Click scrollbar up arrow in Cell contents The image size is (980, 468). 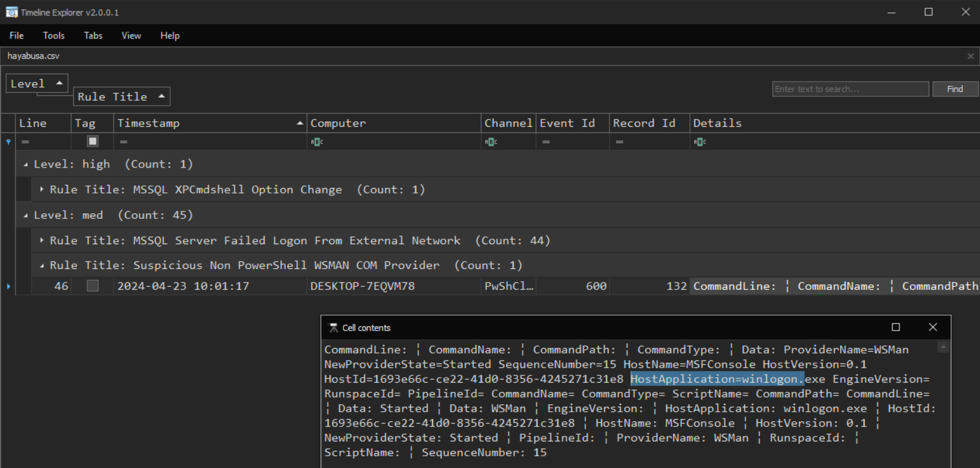pos(943,347)
